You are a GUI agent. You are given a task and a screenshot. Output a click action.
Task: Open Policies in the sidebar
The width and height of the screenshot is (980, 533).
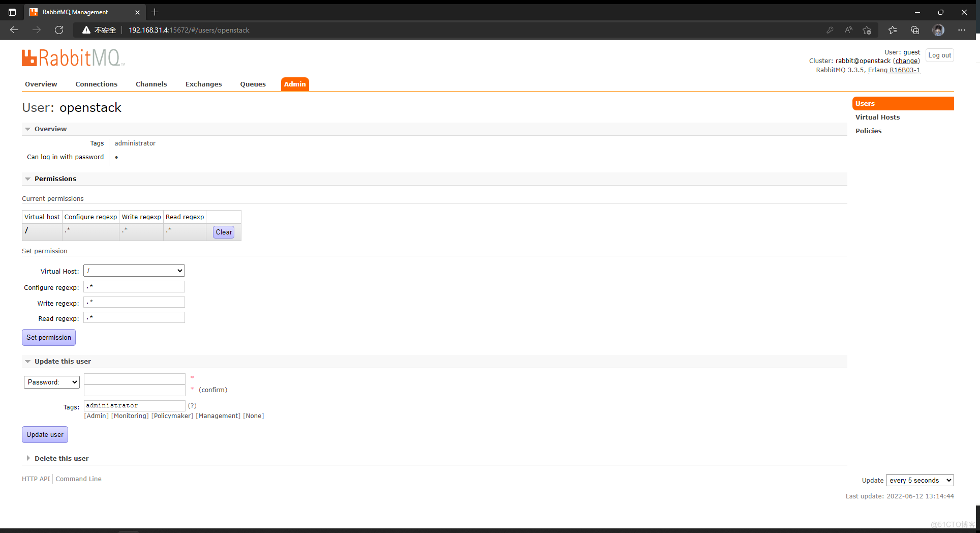click(x=868, y=131)
